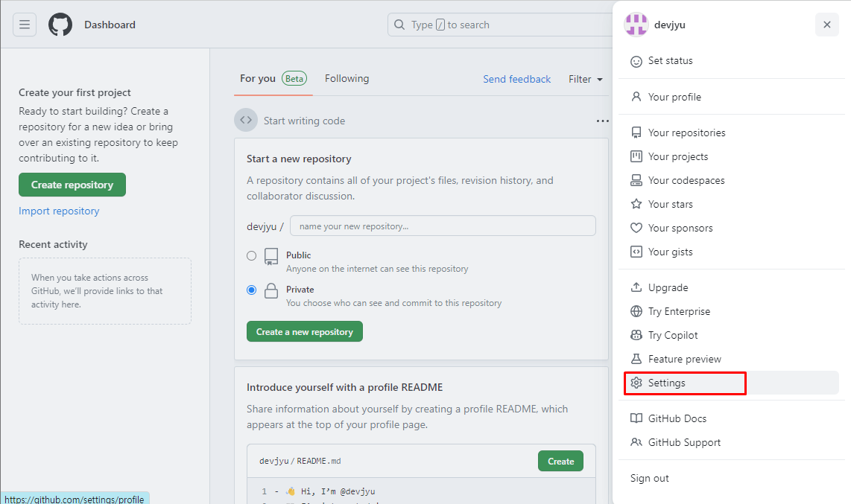Open the hamburger navigation menu
The width and height of the screenshot is (851, 504).
[x=25, y=25]
